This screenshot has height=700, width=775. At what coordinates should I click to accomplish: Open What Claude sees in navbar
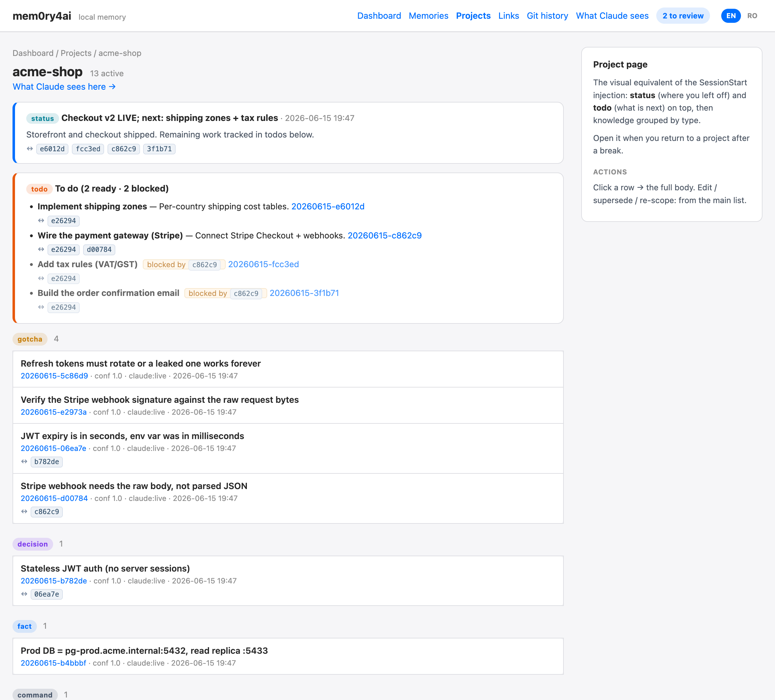(x=612, y=16)
